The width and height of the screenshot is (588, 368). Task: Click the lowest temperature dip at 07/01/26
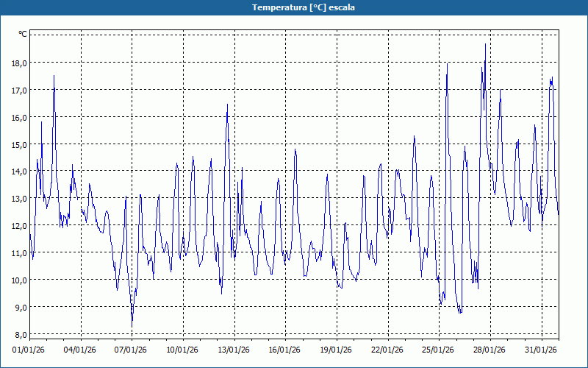pyautogui.click(x=132, y=325)
